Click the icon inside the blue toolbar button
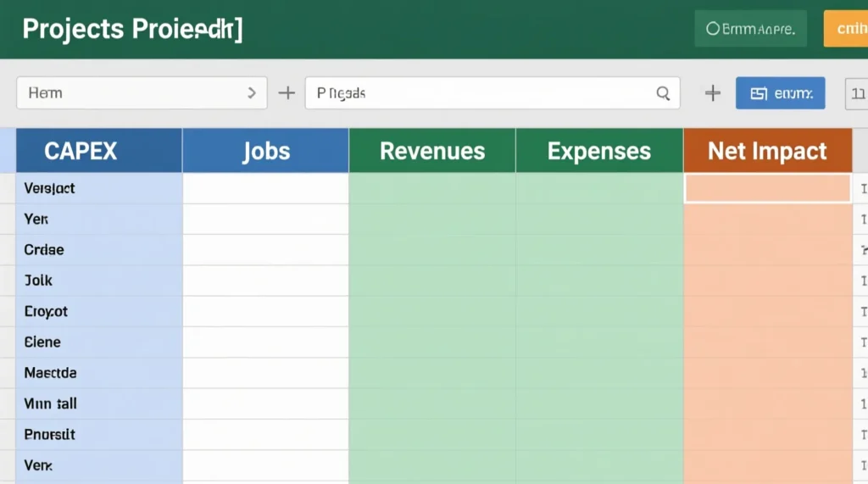Viewport: 868px width, 484px height. click(x=759, y=93)
